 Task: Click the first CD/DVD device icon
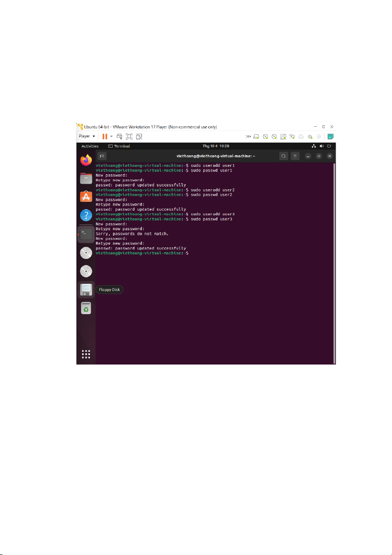pos(265,136)
